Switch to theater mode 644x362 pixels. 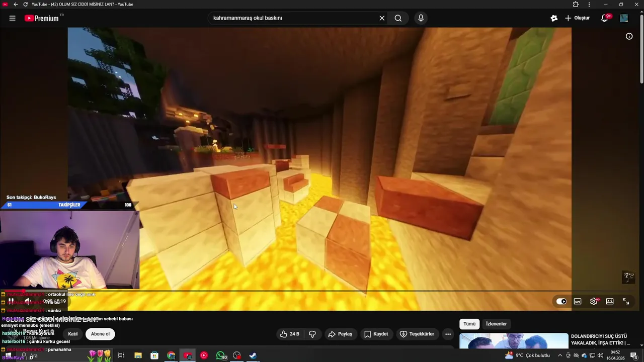(610, 301)
